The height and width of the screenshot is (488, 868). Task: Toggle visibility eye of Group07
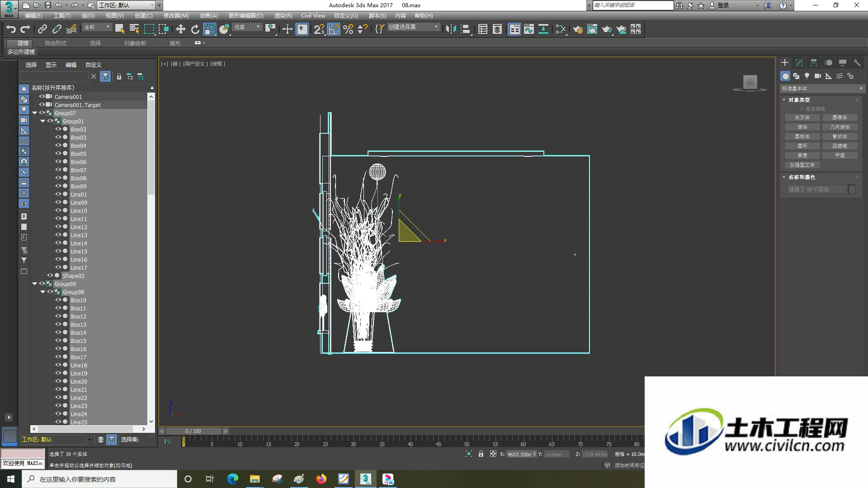point(42,113)
